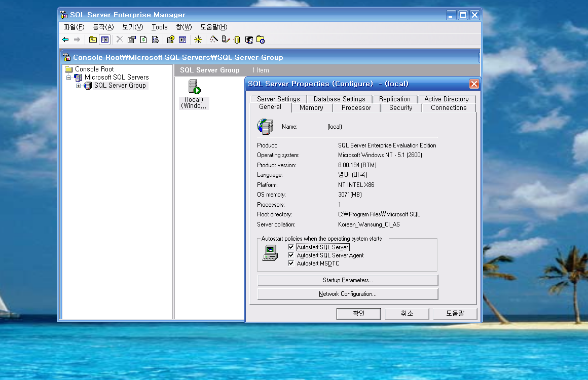Select Microsoft SQL Servers tree label
The height and width of the screenshot is (380, 588).
(117, 77)
